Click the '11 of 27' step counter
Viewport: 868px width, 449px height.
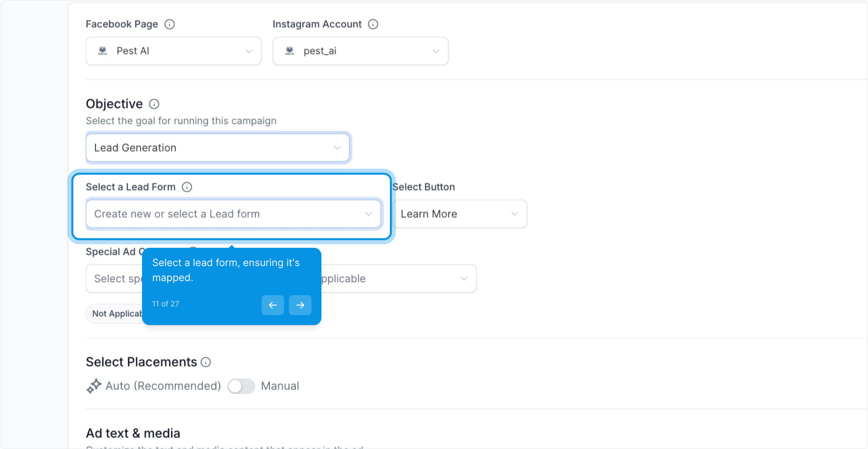pyautogui.click(x=166, y=304)
